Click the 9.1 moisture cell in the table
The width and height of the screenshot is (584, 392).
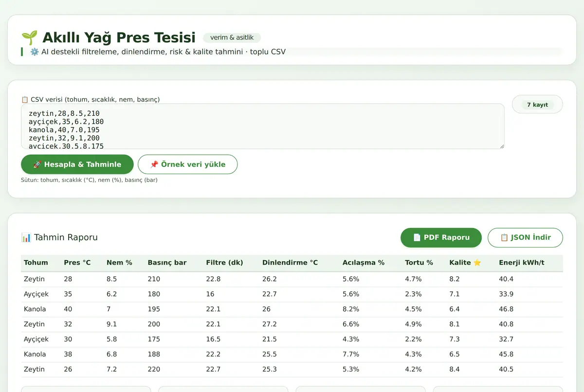click(x=111, y=324)
